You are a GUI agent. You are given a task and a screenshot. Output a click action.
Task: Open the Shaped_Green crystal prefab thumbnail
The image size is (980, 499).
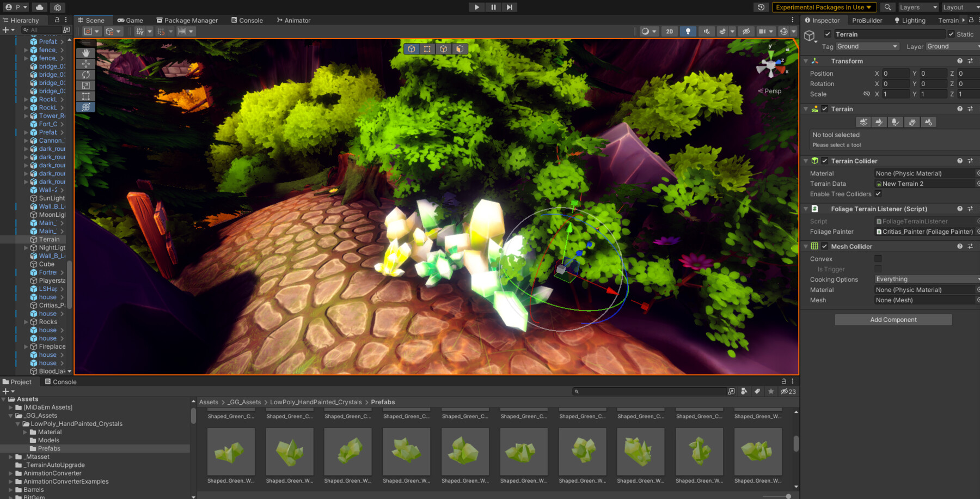coord(231,451)
